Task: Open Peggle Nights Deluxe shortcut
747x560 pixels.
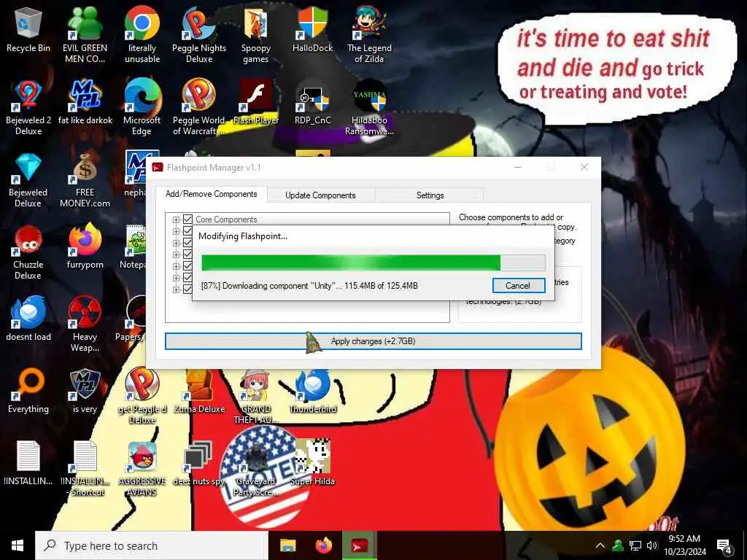Action: pos(199,36)
